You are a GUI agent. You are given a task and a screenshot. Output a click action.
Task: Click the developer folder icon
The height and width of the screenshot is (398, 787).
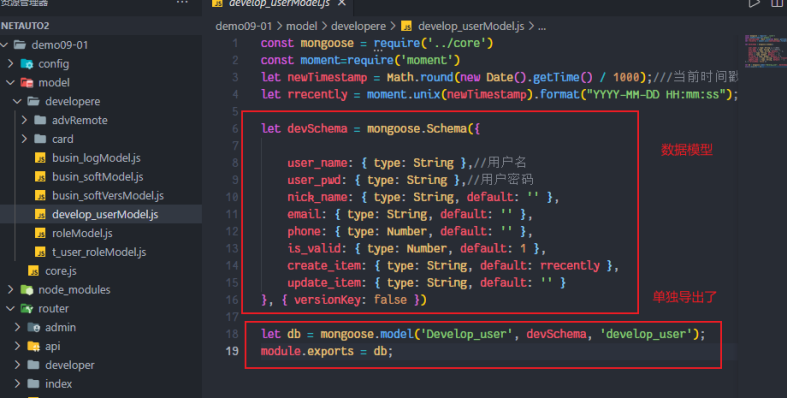point(34,365)
